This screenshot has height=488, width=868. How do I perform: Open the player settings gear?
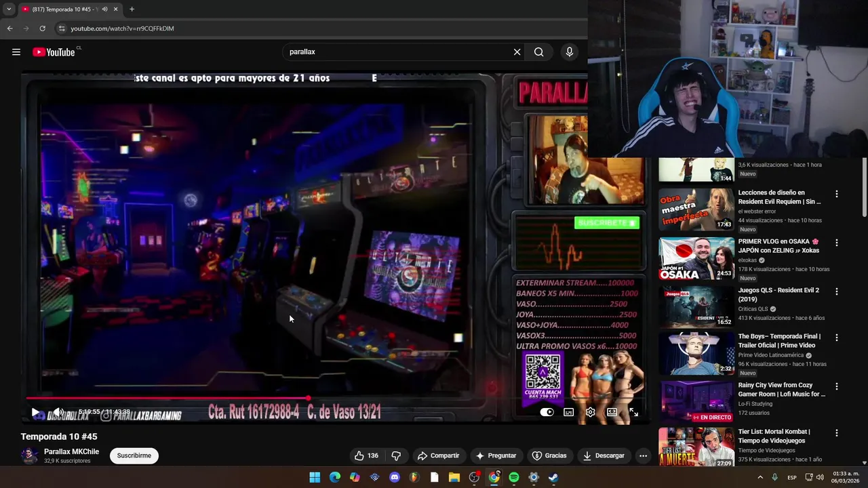click(590, 412)
